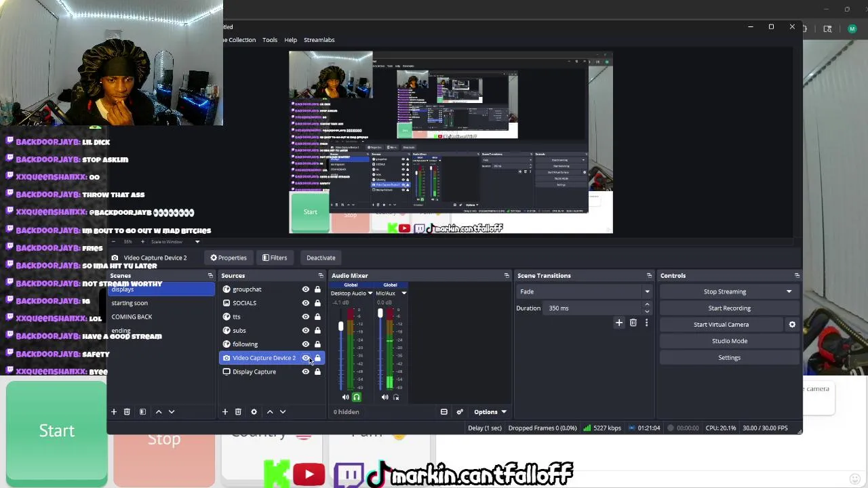Screen dimensions: 868x488
Task: Move scene up in Scenes toolbar
Action: 159,411
